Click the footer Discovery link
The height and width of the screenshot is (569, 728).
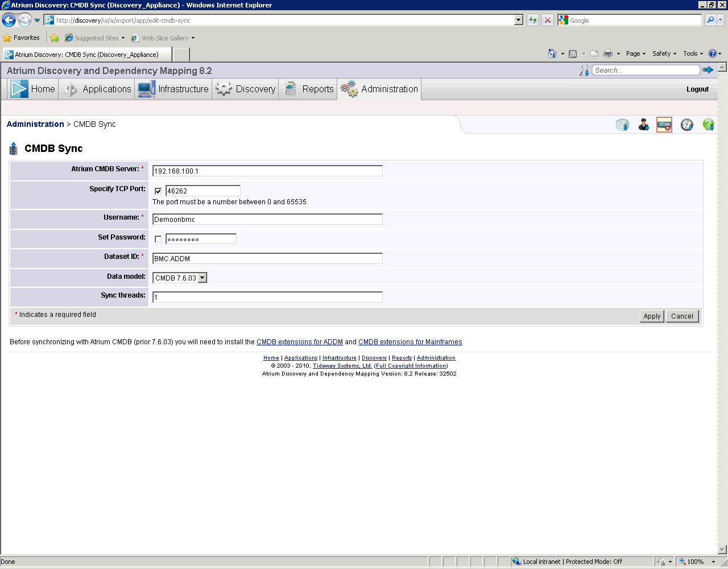pos(374,358)
